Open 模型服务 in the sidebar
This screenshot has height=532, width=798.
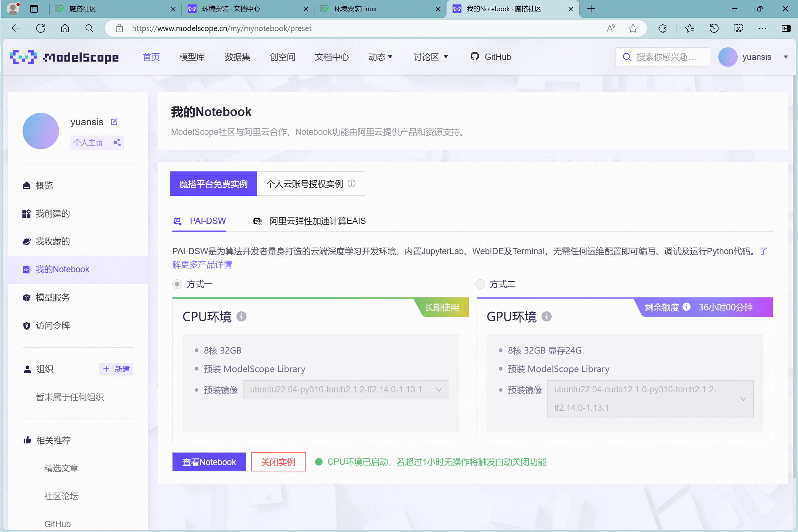(x=78, y=298)
